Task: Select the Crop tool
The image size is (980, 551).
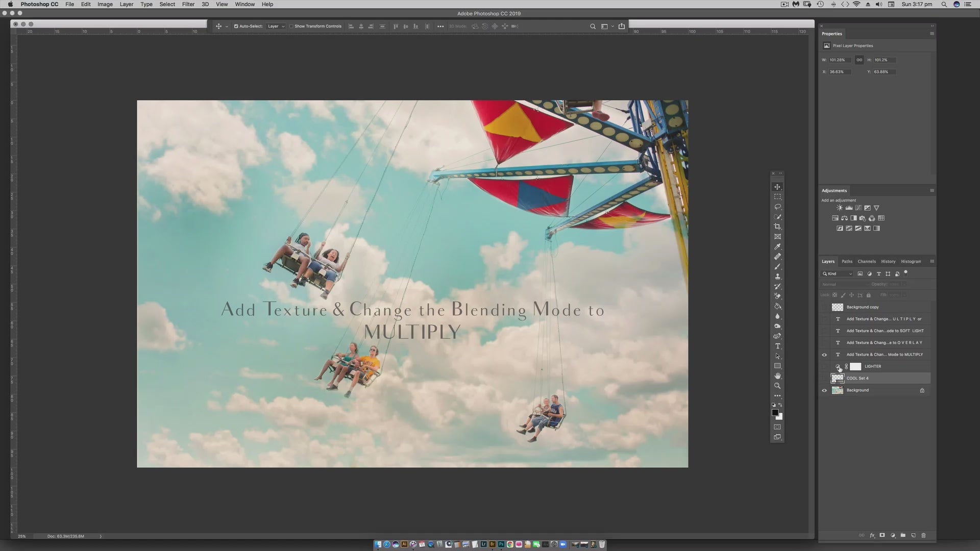Action: (777, 227)
